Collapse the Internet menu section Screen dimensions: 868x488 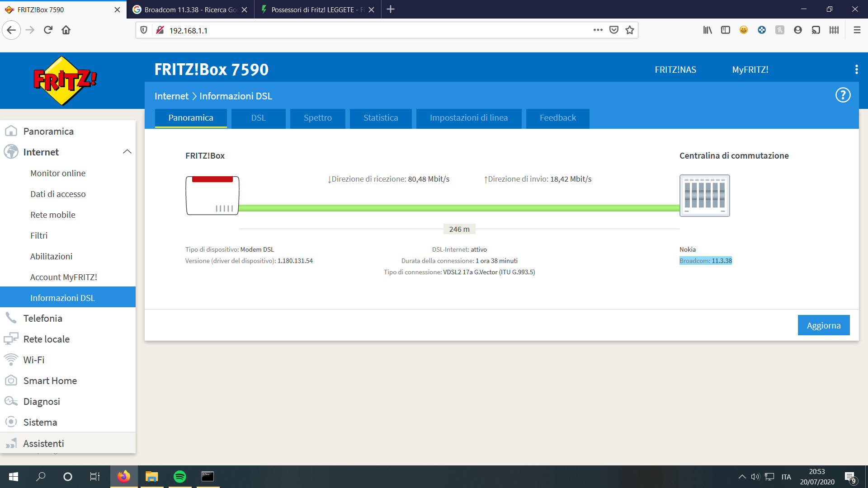tap(127, 152)
